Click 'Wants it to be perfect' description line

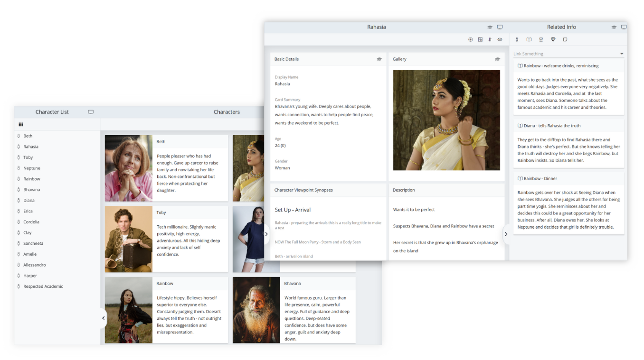click(414, 210)
